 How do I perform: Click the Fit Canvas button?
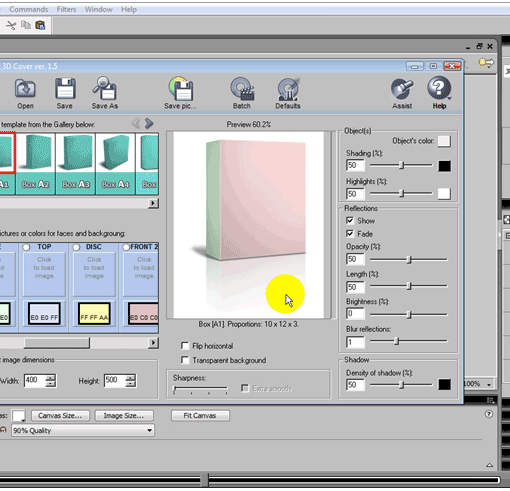coord(200,416)
